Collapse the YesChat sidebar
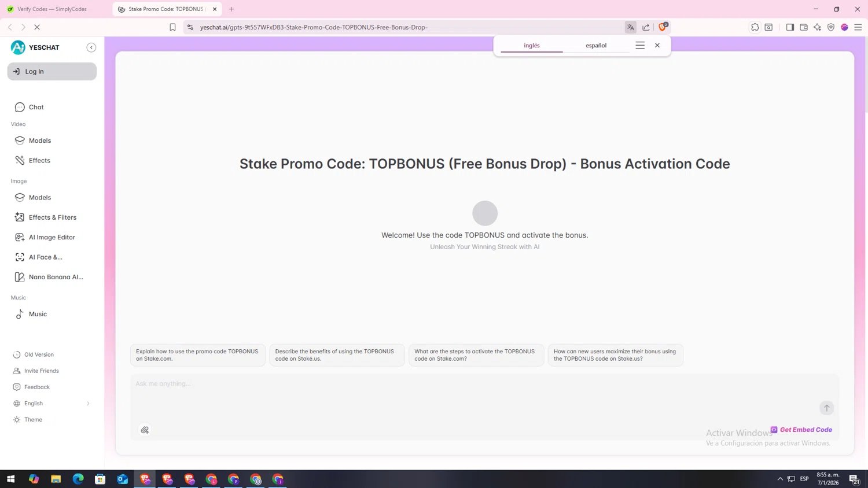Viewport: 868px width, 488px height. point(91,47)
